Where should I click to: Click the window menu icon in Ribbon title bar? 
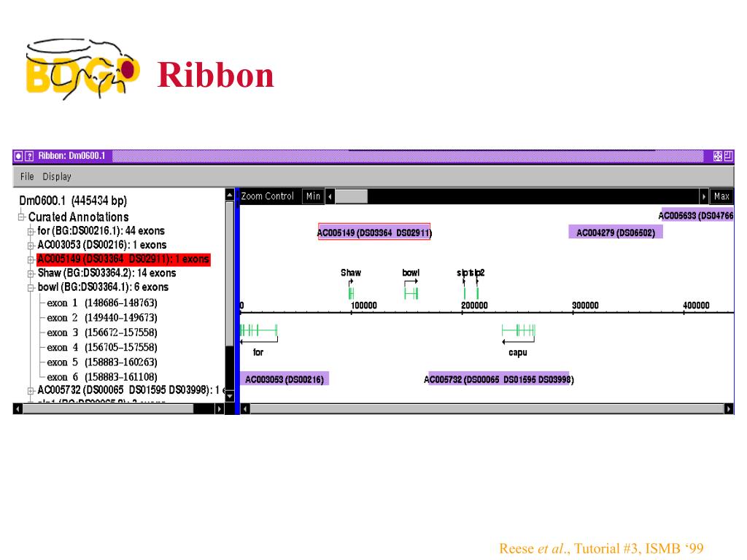point(18,156)
